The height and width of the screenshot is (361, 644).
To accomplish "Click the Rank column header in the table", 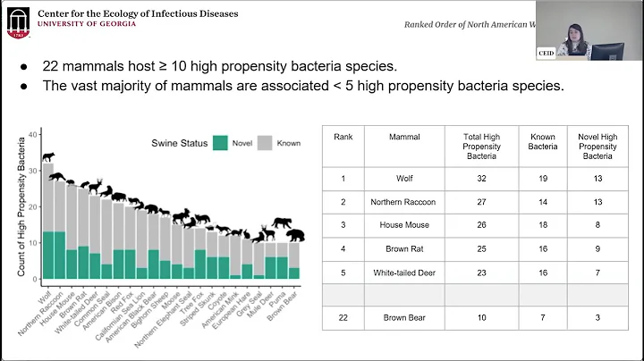I will tap(343, 138).
